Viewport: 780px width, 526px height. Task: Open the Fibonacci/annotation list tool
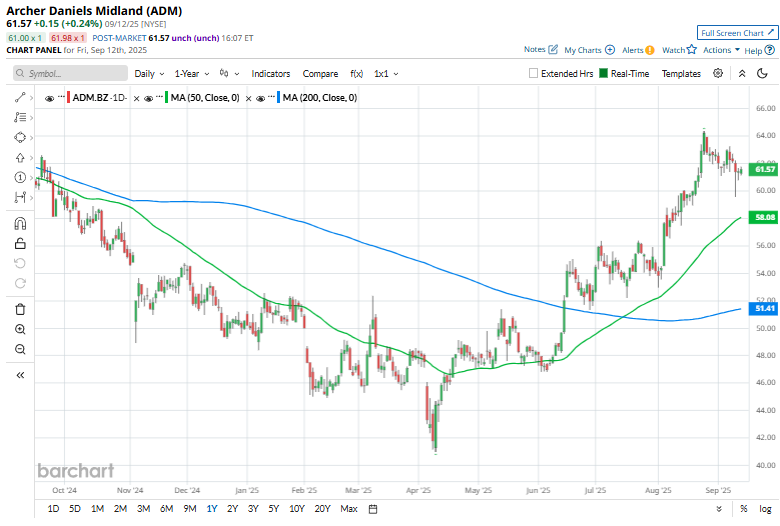[x=20, y=117]
